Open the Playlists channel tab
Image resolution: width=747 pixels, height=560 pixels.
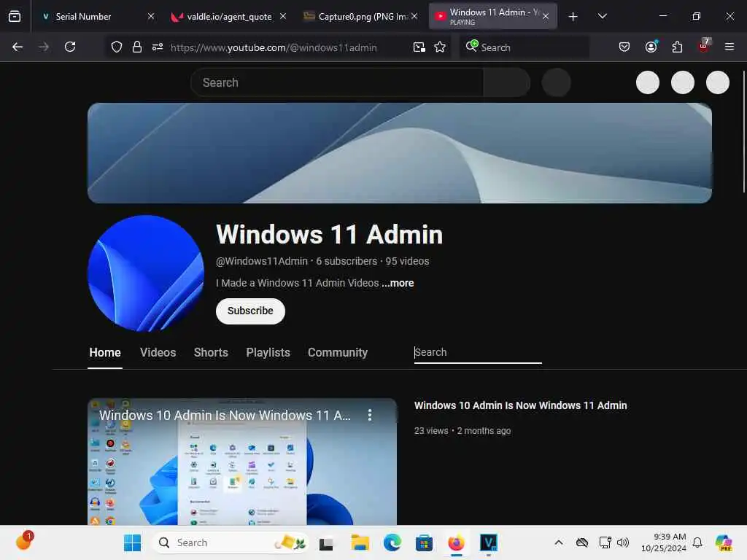268,352
